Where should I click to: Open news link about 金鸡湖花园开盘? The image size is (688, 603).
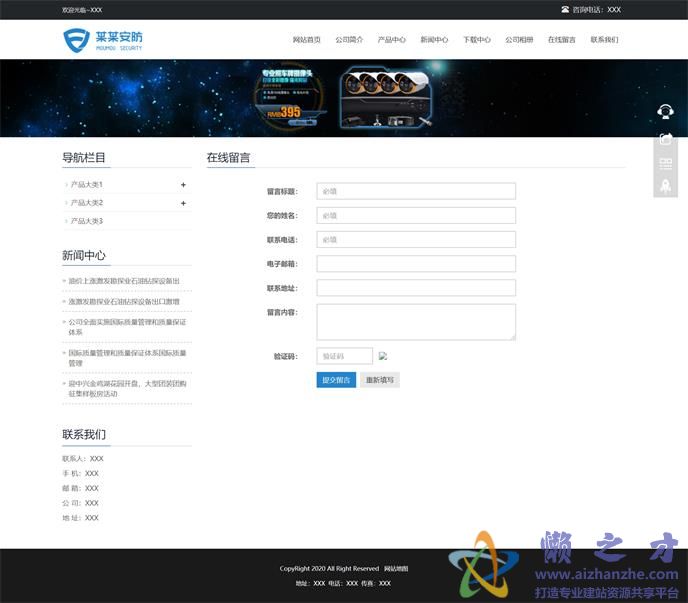tap(127, 388)
